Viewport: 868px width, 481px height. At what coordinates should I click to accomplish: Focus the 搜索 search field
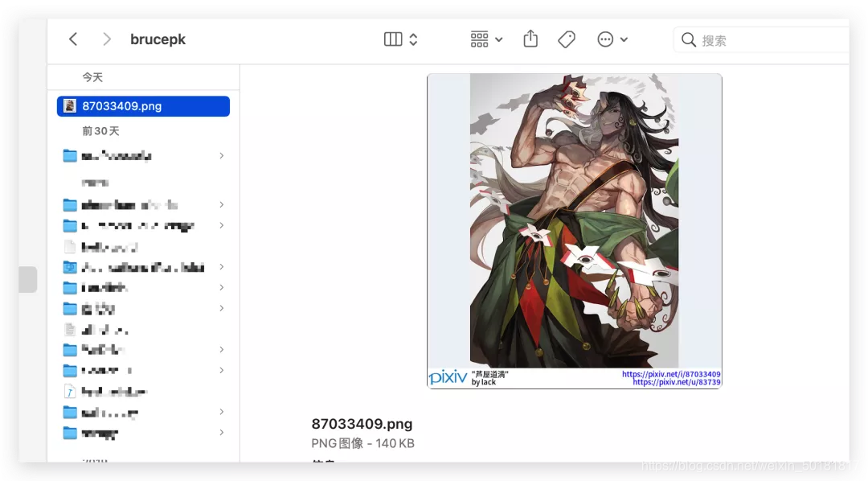[761, 40]
